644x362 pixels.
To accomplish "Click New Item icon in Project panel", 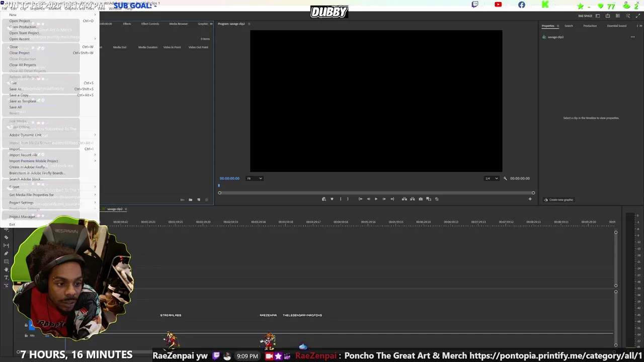I will (x=198, y=200).
